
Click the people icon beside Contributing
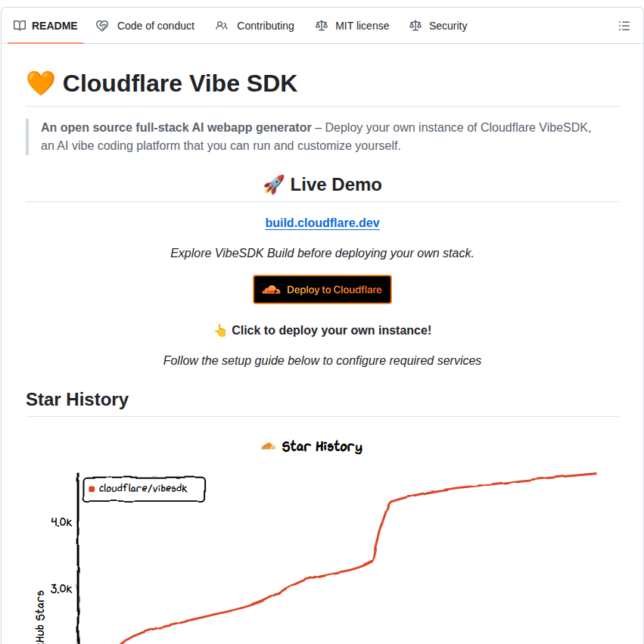click(x=221, y=25)
